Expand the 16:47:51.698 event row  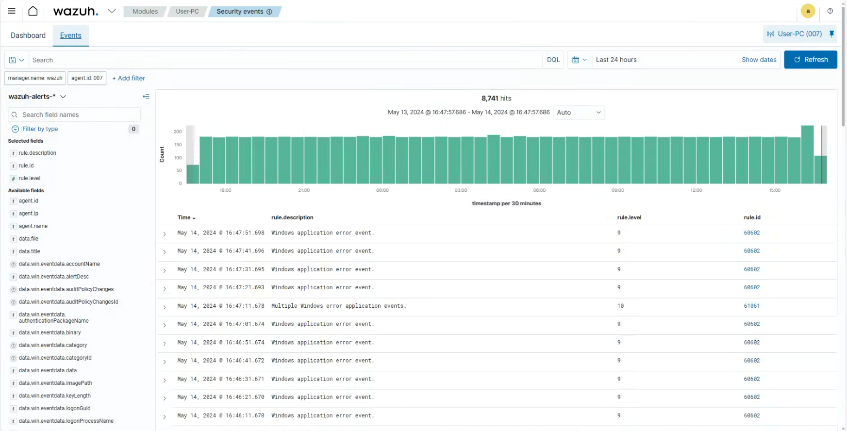[x=165, y=234]
